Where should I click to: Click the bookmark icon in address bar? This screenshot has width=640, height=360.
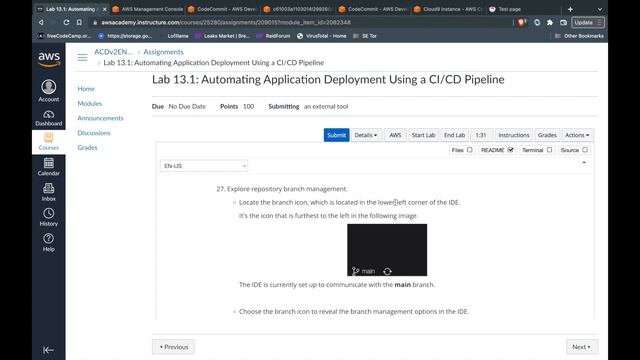point(79,22)
